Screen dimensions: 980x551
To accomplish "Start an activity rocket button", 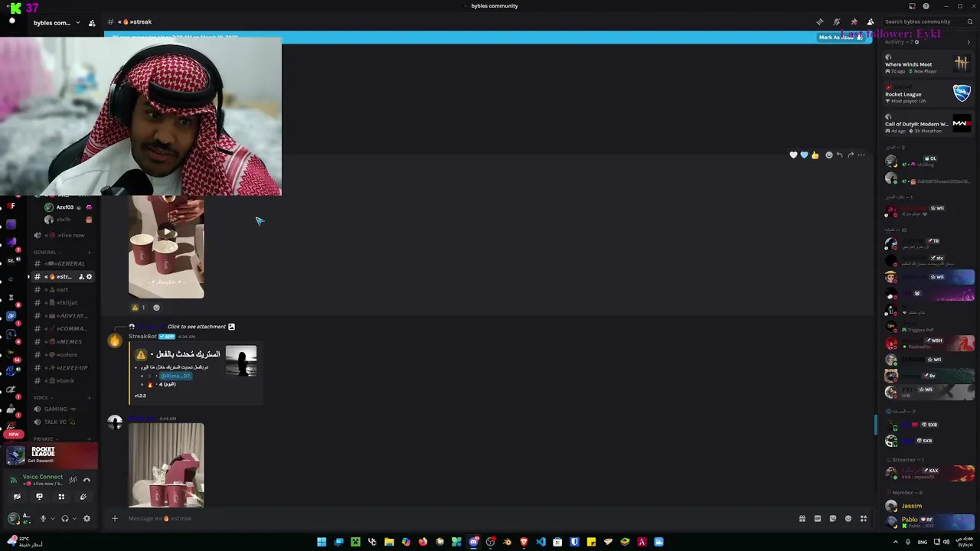I will 61,497.
